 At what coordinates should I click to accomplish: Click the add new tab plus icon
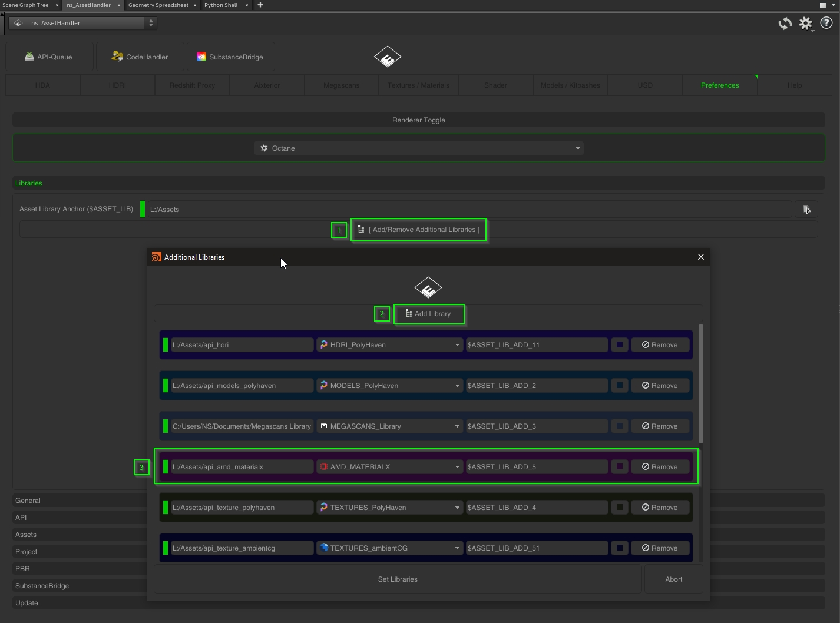(x=260, y=5)
